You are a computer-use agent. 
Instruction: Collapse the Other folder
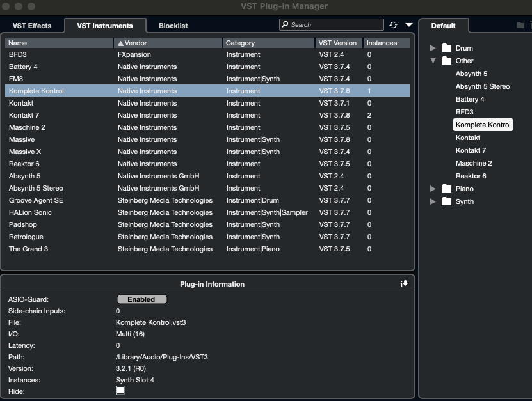pos(433,61)
